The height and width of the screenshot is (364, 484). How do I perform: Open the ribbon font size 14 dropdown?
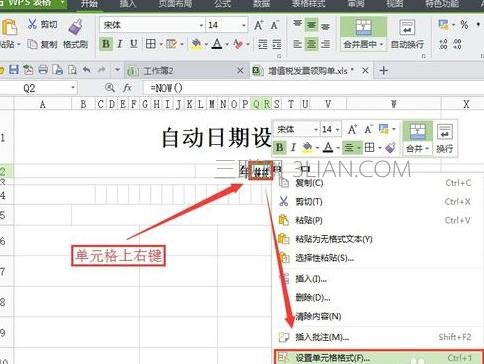pos(244,25)
